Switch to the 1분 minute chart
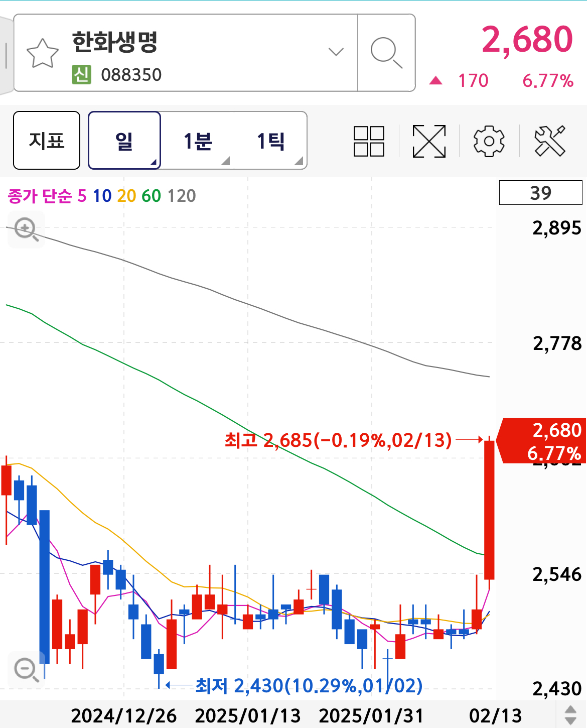 [198, 141]
